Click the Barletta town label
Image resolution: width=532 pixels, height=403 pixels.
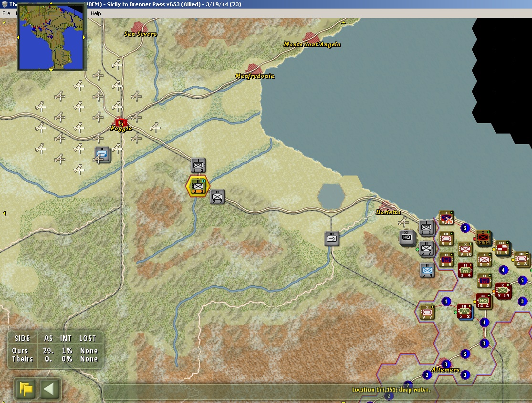pos(388,212)
